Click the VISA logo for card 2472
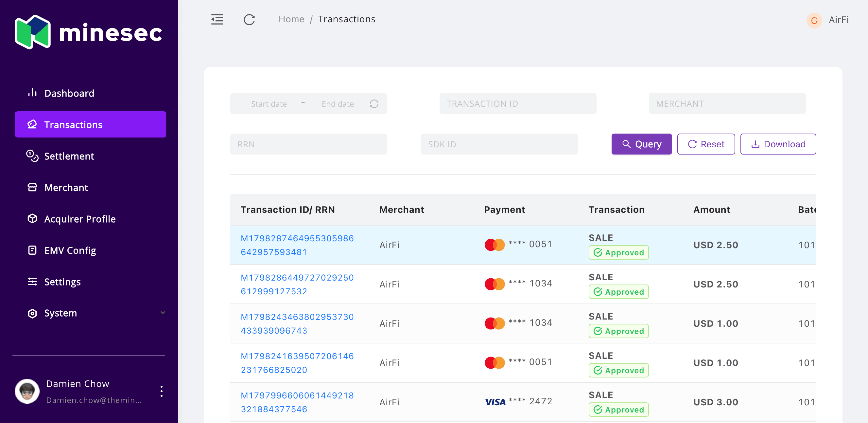 [x=495, y=402]
